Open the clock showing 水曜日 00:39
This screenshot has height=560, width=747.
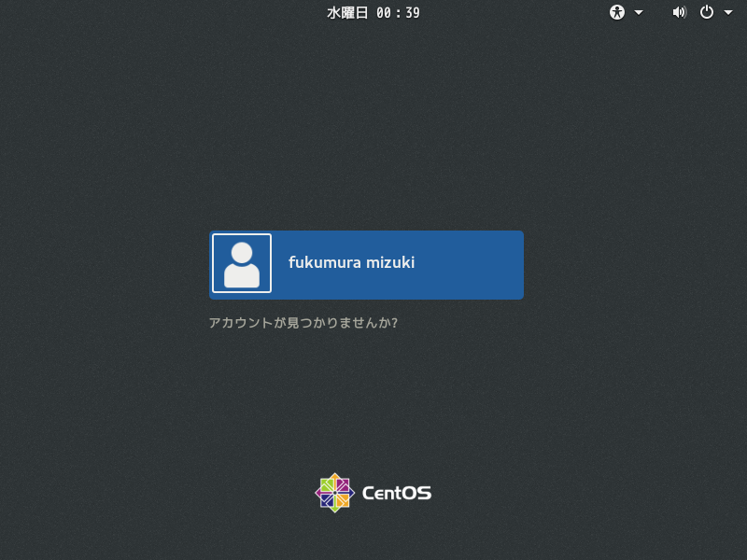[x=373, y=13]
